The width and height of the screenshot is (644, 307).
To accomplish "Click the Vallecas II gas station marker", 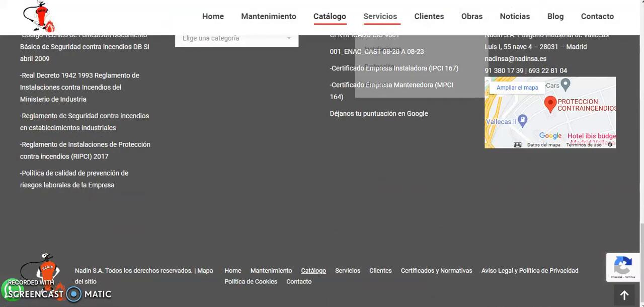I will [x=522, y=120].
